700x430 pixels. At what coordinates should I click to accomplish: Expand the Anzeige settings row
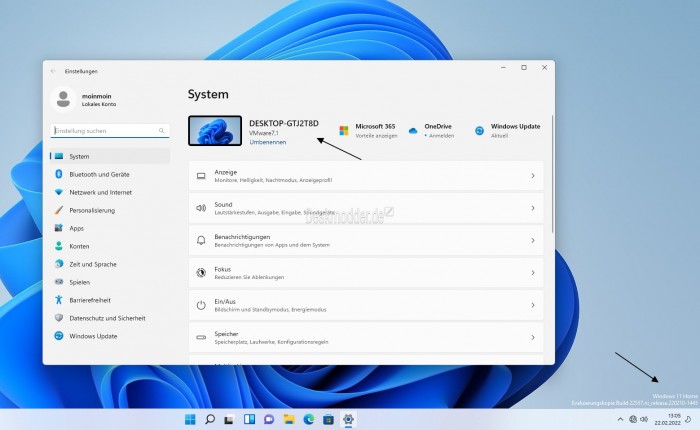click(532, 176)
